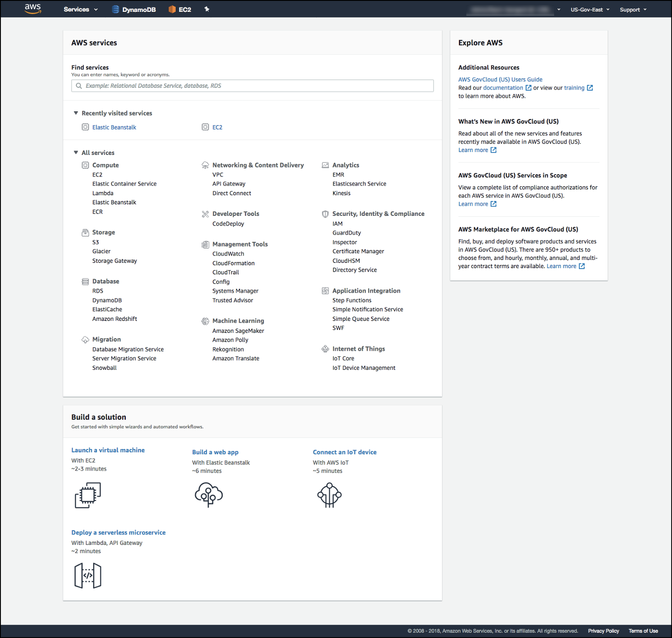Click the EC2 shortcut icon in the navbar
Viewport: 672px width, 638px height.
(x=171, y=9)
